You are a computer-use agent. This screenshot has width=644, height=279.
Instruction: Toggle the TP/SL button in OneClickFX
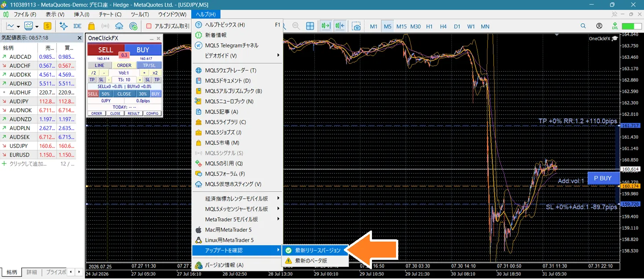click(x=149, y=65)
